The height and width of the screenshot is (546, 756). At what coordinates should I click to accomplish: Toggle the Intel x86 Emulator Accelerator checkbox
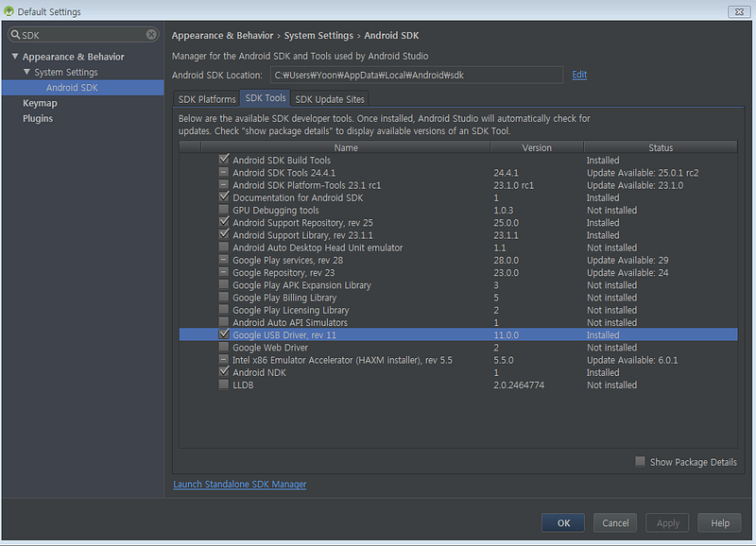(x=224, y=360)
